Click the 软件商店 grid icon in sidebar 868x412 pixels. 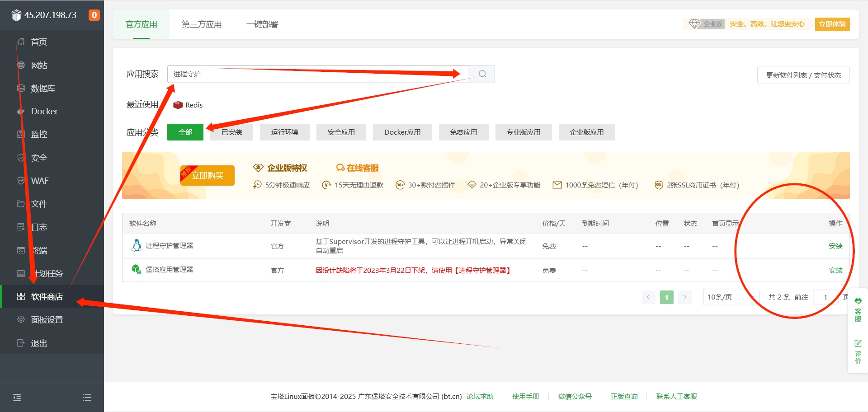tap(21, 296)
